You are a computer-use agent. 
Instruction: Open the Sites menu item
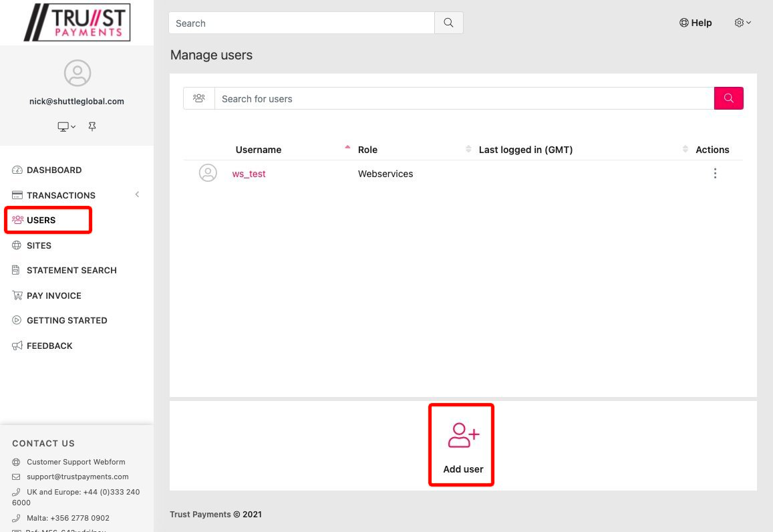tap(39, 245)
